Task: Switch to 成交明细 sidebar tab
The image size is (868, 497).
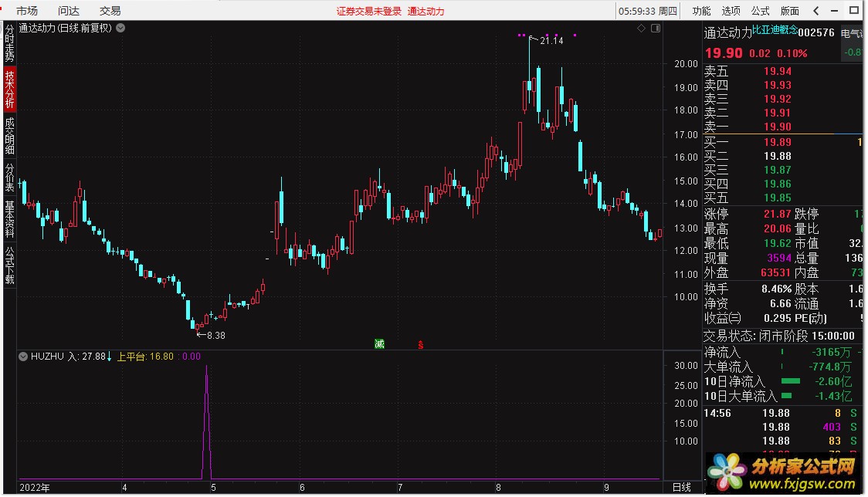Action: [9, 136]
